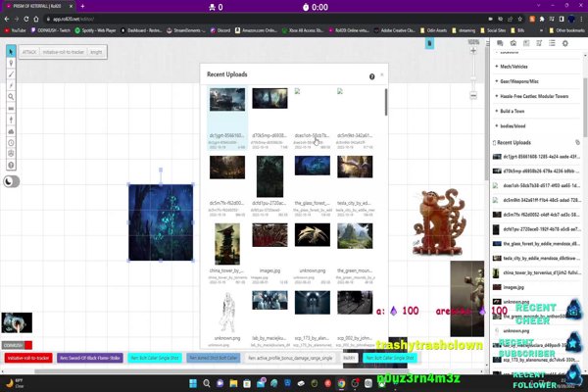The width and height of the screenshot is (588, 392).
Task: Select the orange creature token on the canvas
Action: pos(439,222)
